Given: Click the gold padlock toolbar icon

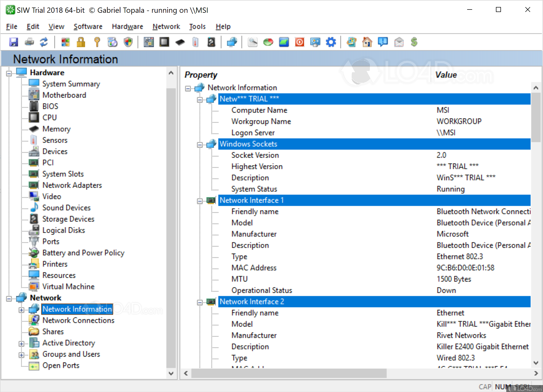Looking at the screenshot, I should (81, 42).
